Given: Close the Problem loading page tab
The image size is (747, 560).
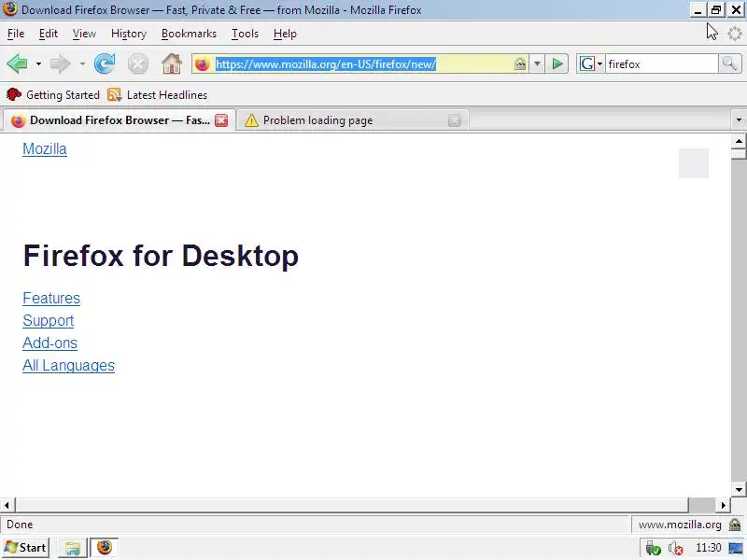Looking at the screenshot, I should pyautogui.click(x=455, y=120).
